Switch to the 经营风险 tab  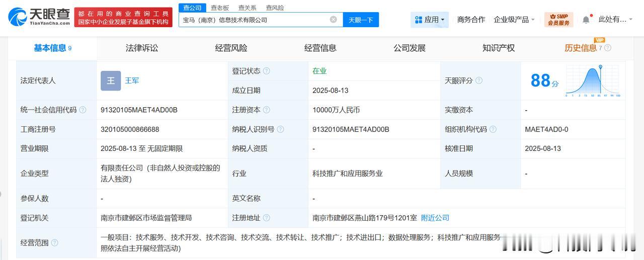[x=231, y=48]
